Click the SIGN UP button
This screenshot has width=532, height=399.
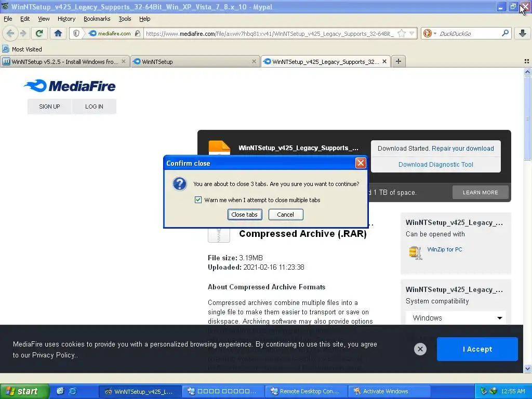[49, 107]
